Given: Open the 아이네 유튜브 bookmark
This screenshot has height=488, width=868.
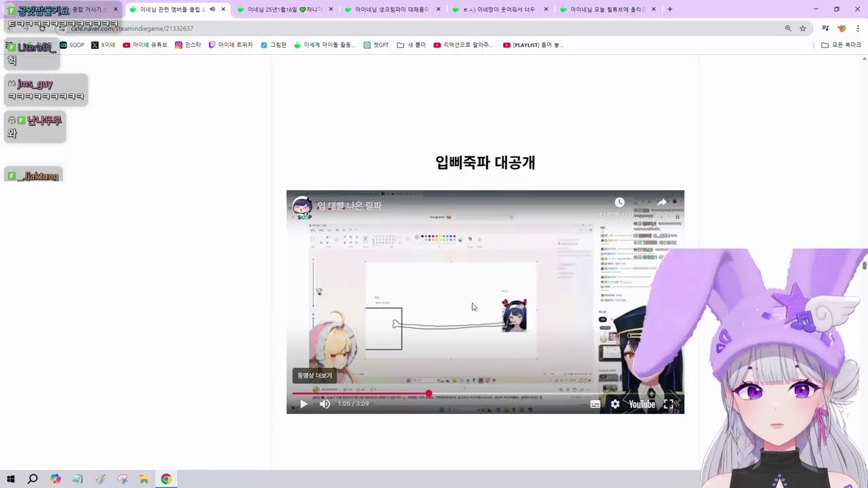Looking at the screenshot, I should [x=145, y=45].
